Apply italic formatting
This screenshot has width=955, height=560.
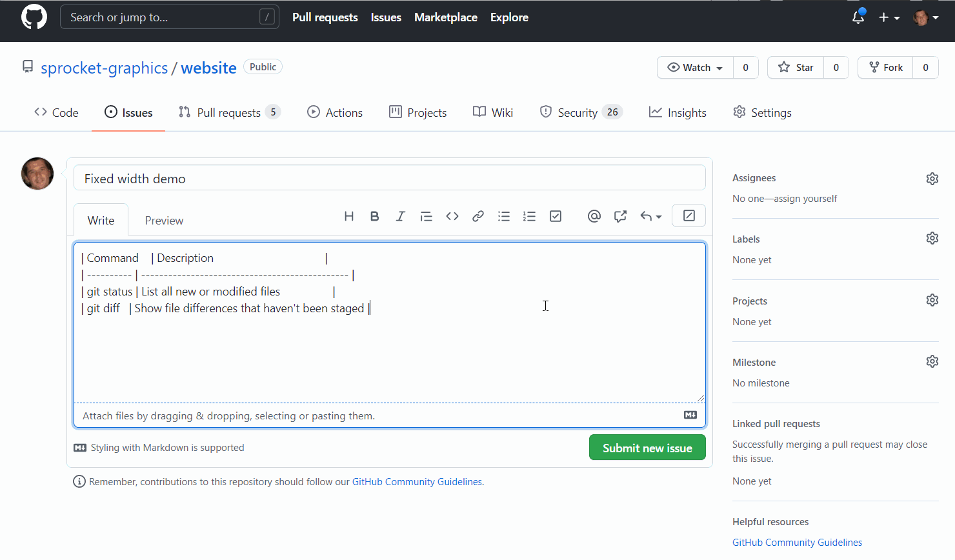[x=401, y=215]
